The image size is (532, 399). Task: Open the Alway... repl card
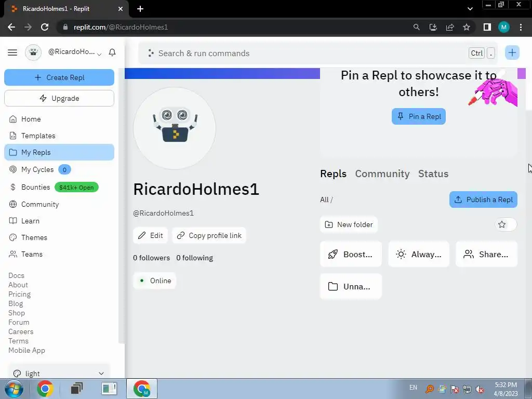coord(419,254)
